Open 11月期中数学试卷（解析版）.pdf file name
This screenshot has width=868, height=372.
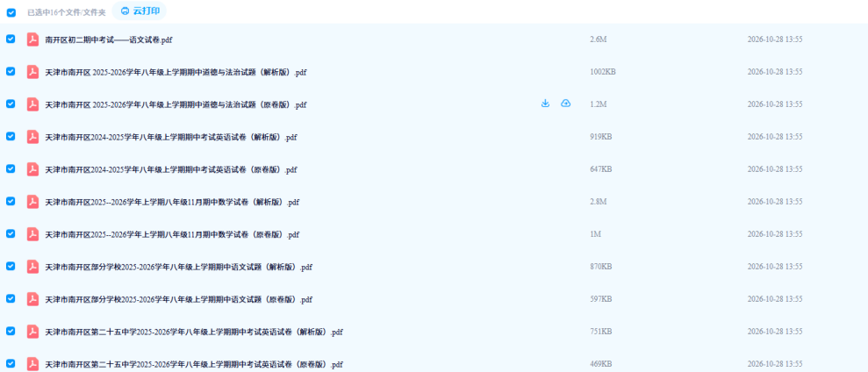pos(172,202)
